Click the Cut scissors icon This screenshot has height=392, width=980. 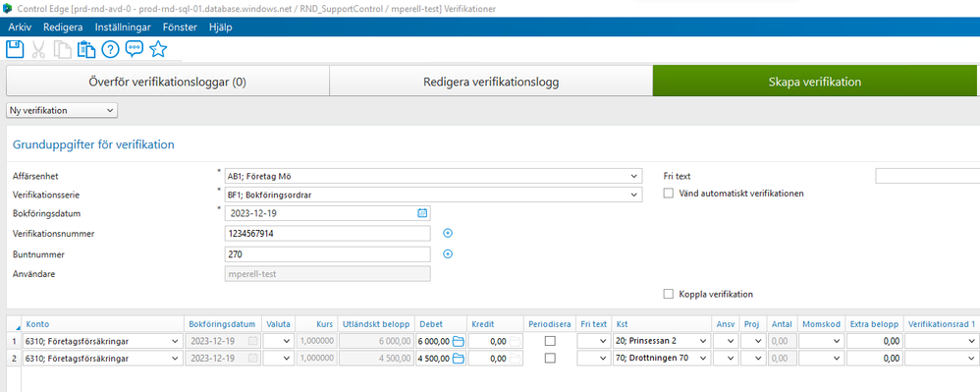(x=38, y=49)
